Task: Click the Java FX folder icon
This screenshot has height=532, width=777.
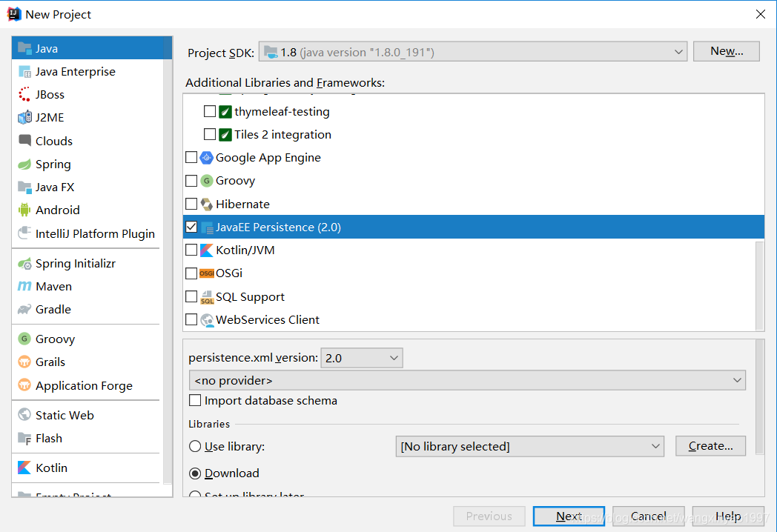Action: click(x=24, y=187)
